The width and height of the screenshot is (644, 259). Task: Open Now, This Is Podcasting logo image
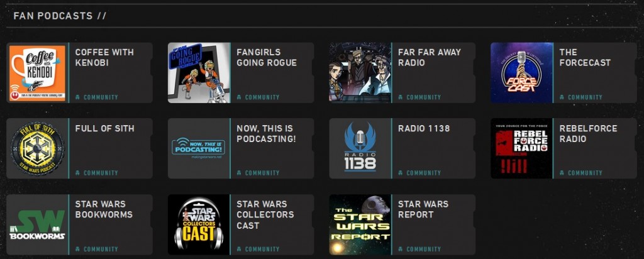[199, 148]
